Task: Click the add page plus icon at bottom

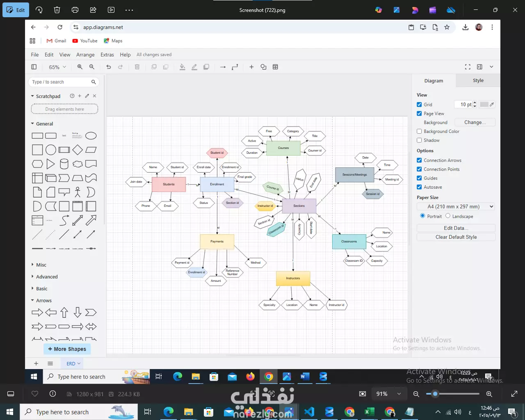Action: 36,363
